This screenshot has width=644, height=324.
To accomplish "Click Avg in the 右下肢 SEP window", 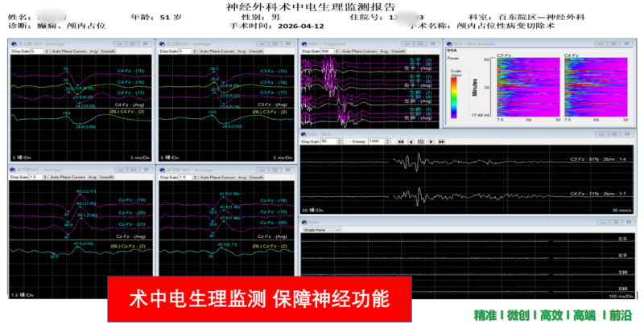I will tap(242, 177).
